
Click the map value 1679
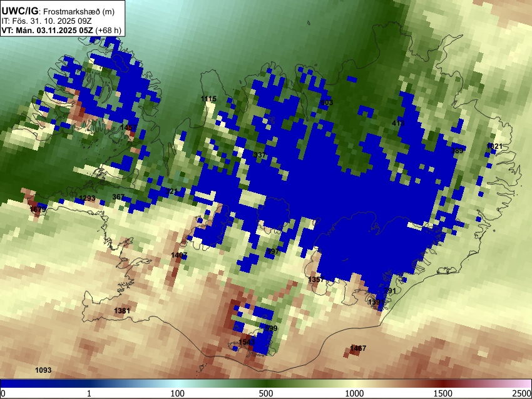(38, 209)
